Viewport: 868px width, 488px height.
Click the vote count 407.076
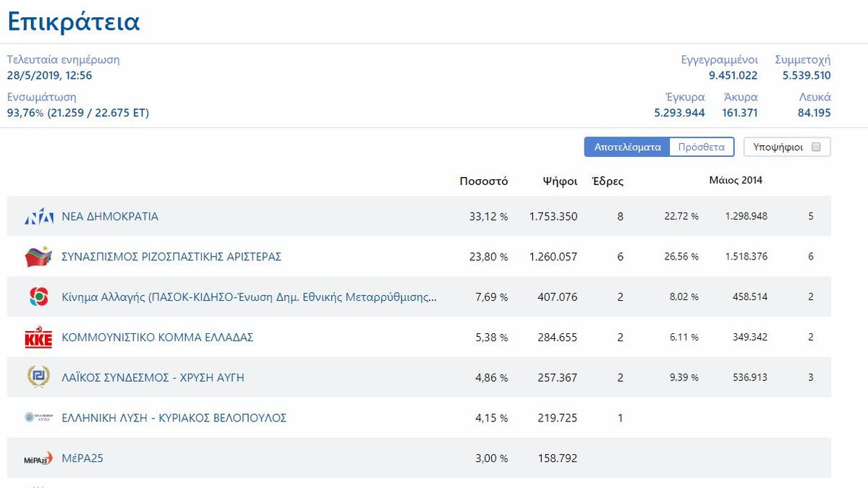pyautogui.click(x=558, y=297)
